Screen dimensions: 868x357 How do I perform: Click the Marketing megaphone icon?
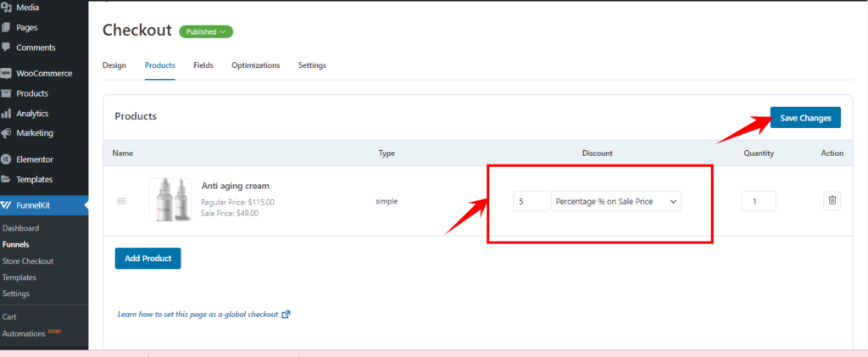point(6,133)
